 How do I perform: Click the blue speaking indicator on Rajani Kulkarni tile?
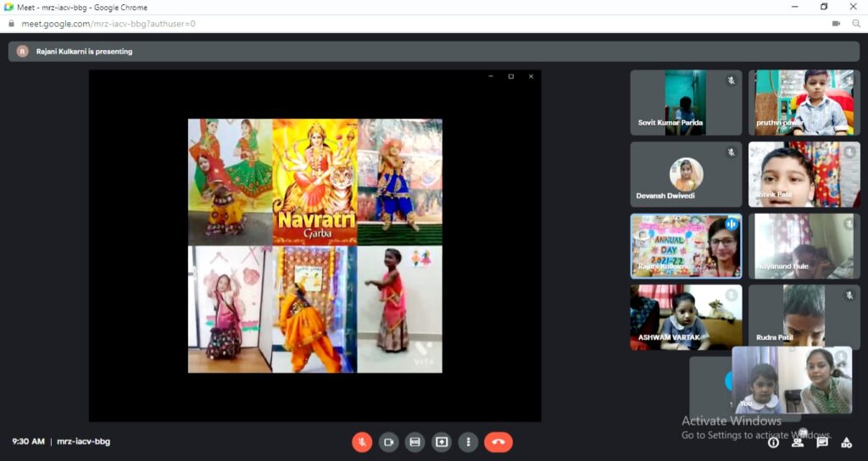(x=732, y=224)
